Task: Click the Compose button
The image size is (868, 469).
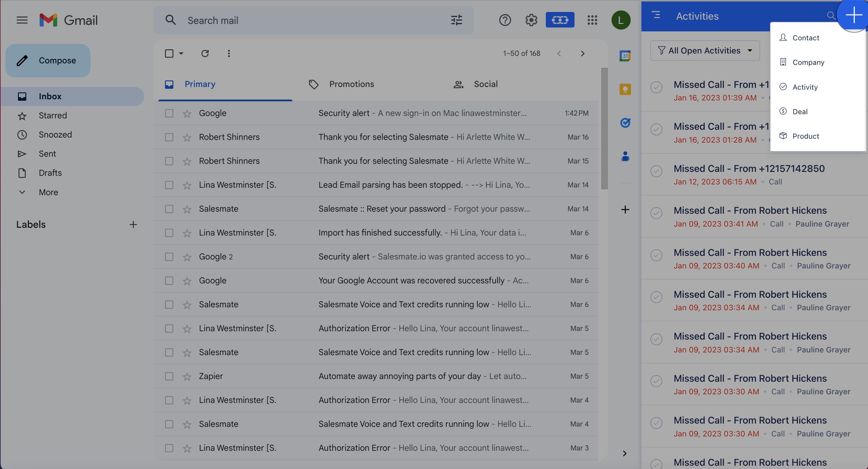Action: (48, 60)
